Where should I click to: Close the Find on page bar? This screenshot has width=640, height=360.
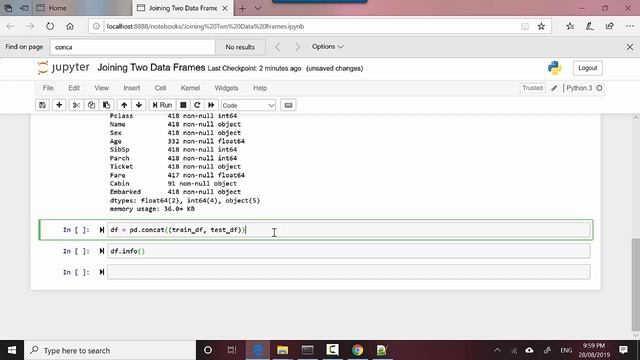(x=630, y=47)
